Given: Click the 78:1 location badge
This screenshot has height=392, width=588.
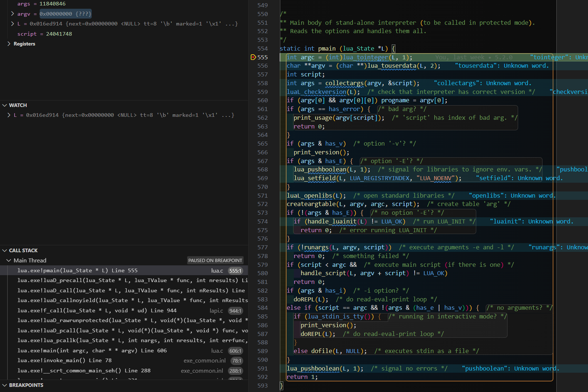Looking at the screenshot, I should [x=237, y=361].
